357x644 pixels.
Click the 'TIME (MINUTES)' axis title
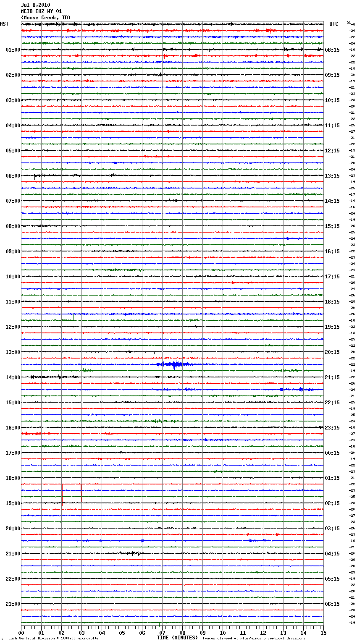177,638
